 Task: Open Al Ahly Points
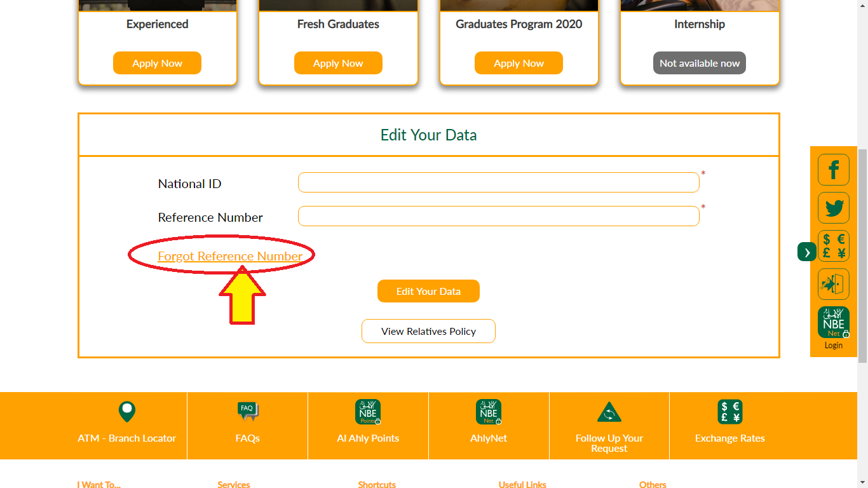tap(367, 426)
